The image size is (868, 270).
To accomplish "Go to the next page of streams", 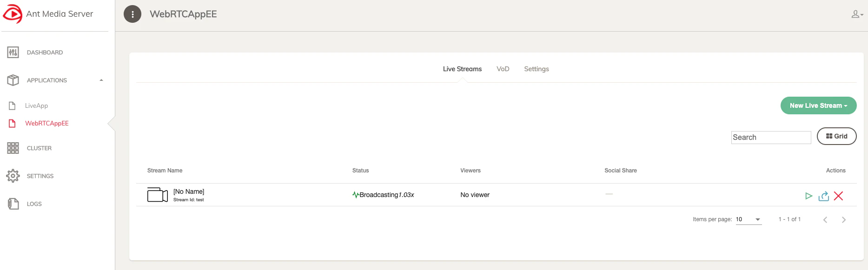I will click(844, 220).
